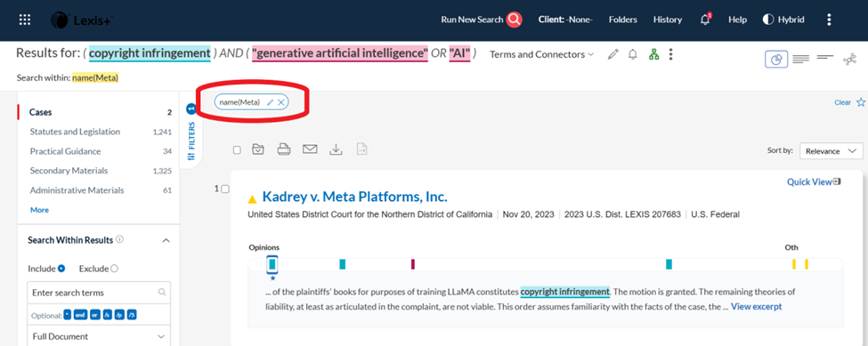Screen dimensions: 868x346
Task: Click the red Run New Search magnifier
Action: [514, 20]
